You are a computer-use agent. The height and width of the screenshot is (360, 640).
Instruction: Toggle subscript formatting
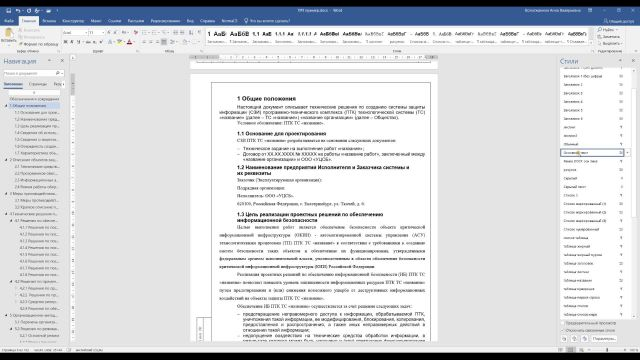94,42
